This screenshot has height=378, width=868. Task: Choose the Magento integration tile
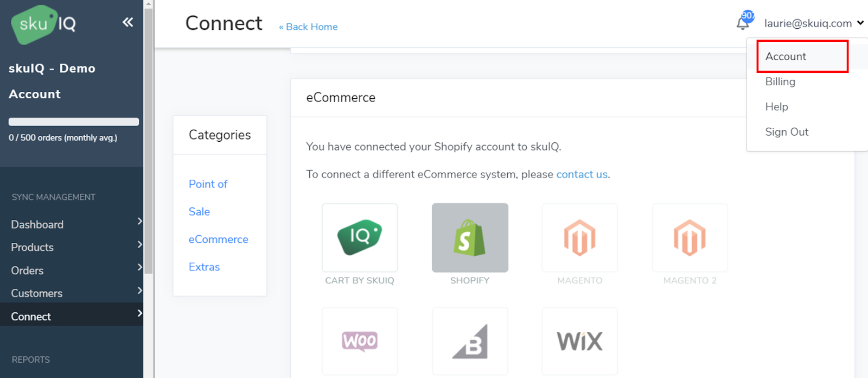579,238
